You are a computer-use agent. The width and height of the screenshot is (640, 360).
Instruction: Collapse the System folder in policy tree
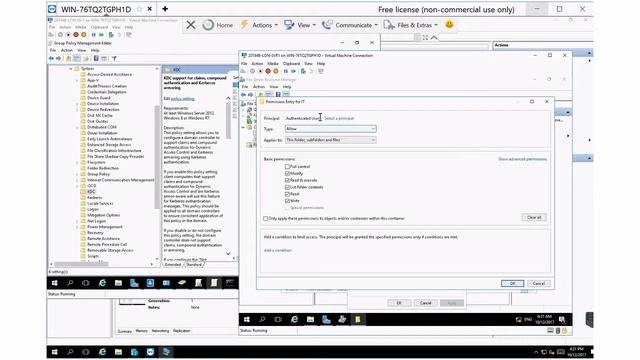(71, 69)
